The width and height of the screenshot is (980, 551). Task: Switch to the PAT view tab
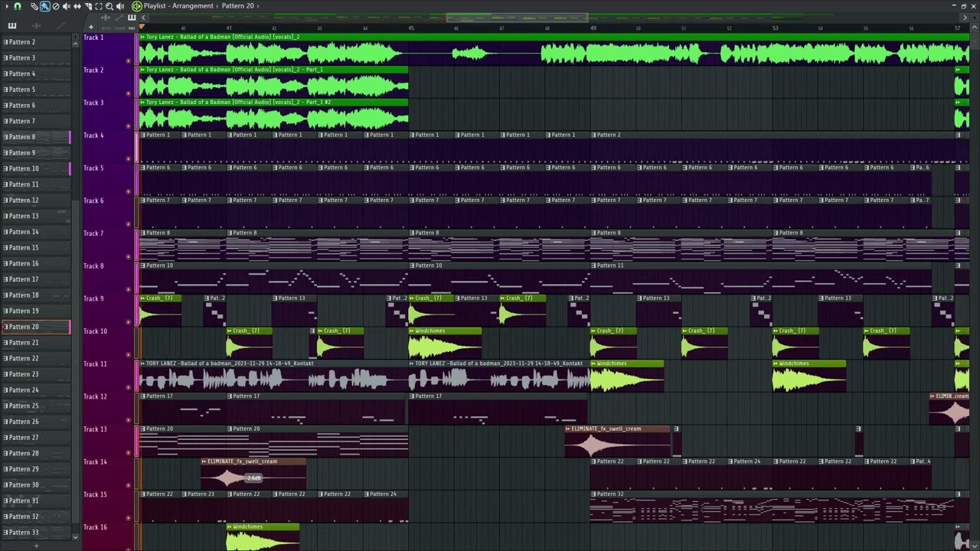tap(132, 28)
